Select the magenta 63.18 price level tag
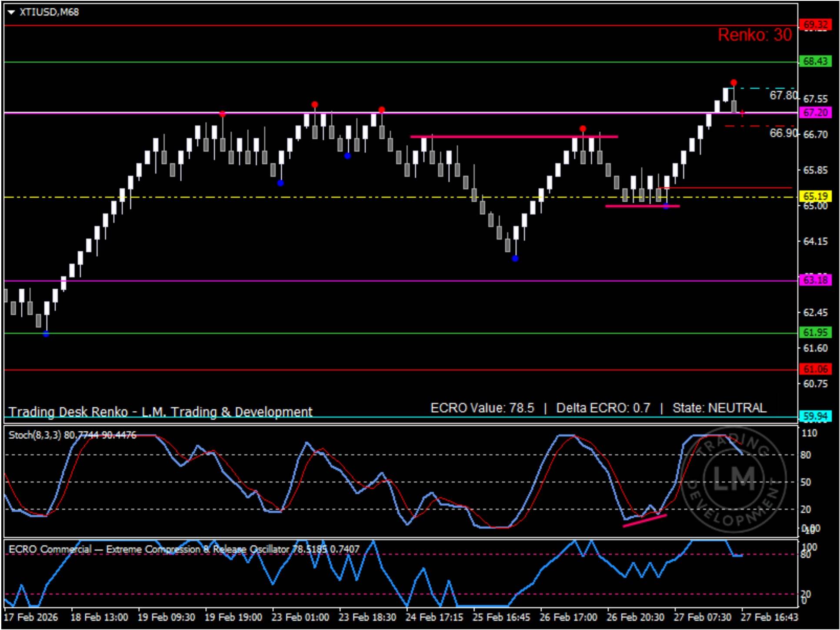Viewport: 840px width, 630px height. point(815,280)
